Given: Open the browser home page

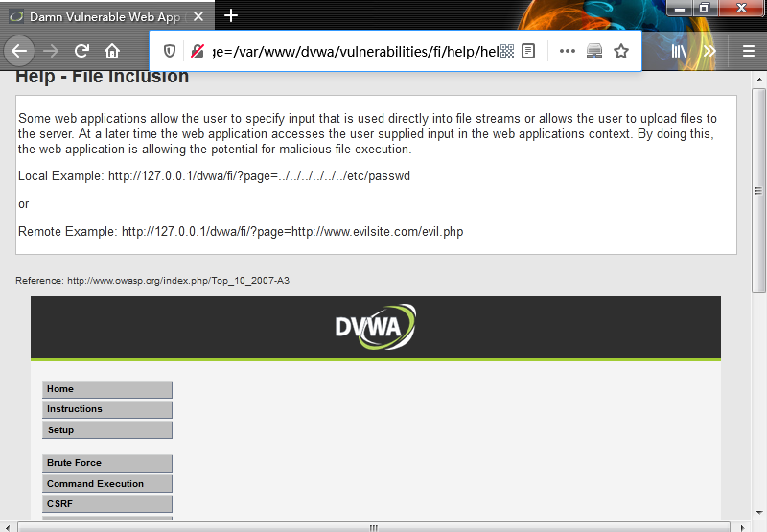Looking at the screenshot, I should pyautogui.click(x=112, y=51).
